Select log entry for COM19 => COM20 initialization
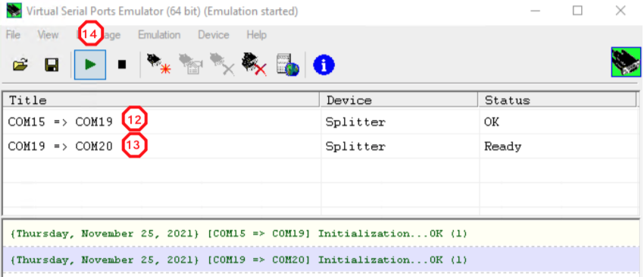644x277 pixels. click(x=320, y=260)
